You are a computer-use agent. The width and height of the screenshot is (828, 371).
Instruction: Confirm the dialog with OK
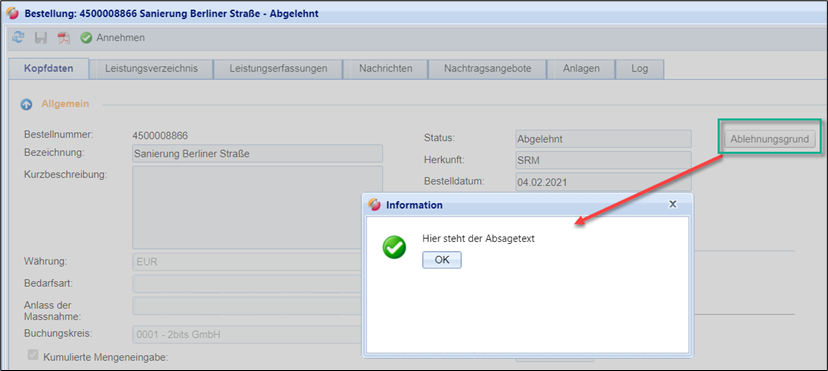point(442,260)
